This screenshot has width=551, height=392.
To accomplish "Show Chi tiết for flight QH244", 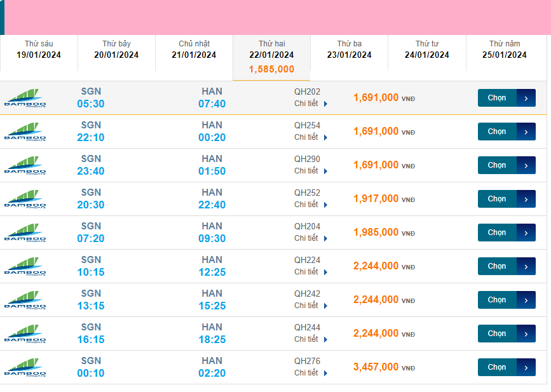I will [311, 339].
